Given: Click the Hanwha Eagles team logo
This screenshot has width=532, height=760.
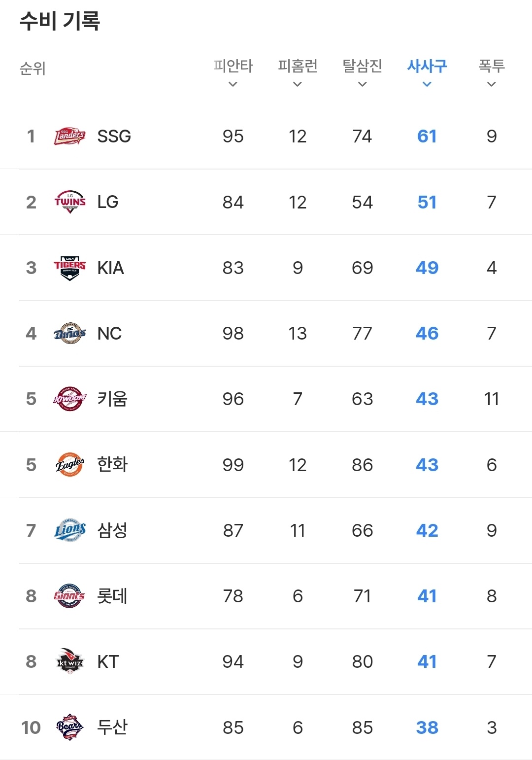Looking at the screenshot, I should tap(69, 465).
